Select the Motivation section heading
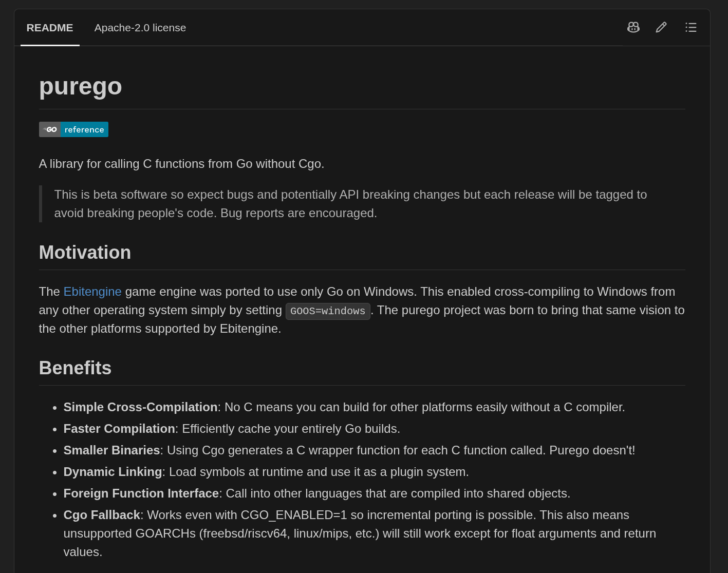Screen dimensions: 728x573 pos(85,252)
